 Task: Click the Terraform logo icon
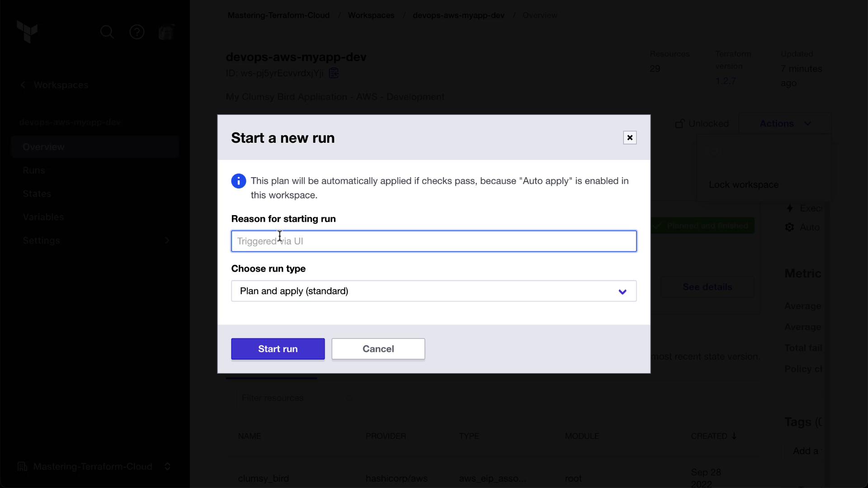27,32
